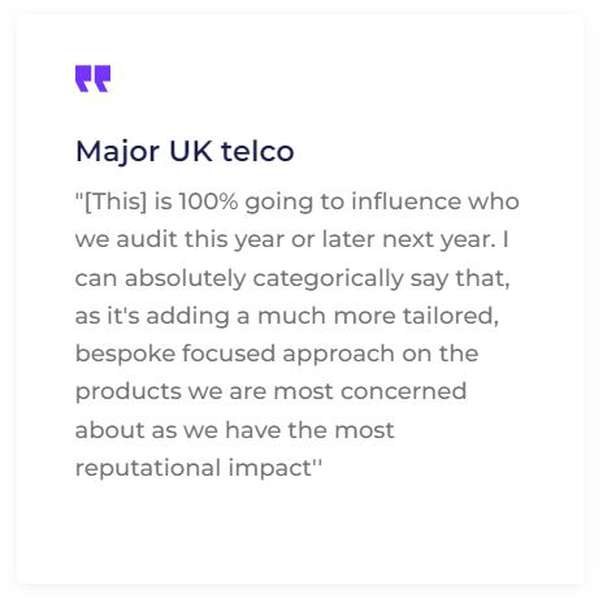Click the "100%" text in the quote
Screen dimensions: 603x607
coord(208,202)
